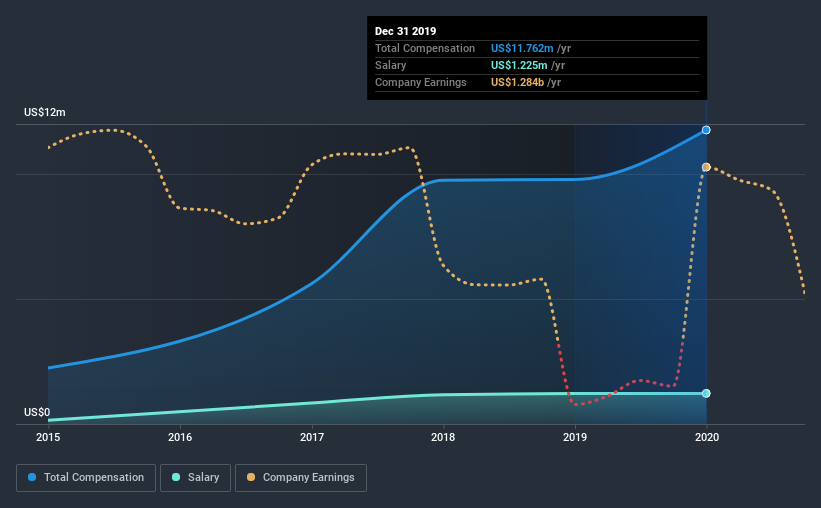
Task: Click the US$1.225m salary value
Action: (x=519, y=65)
